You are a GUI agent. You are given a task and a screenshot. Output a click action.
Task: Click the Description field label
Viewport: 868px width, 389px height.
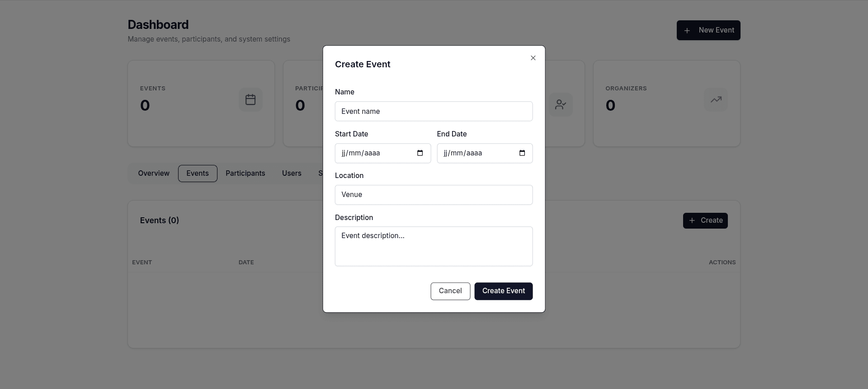pos(354,218)
